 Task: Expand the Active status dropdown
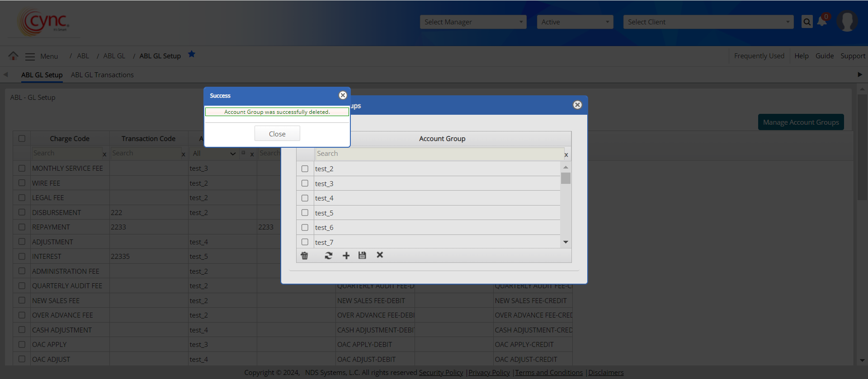pyautogui.click(x=575, y=22)
